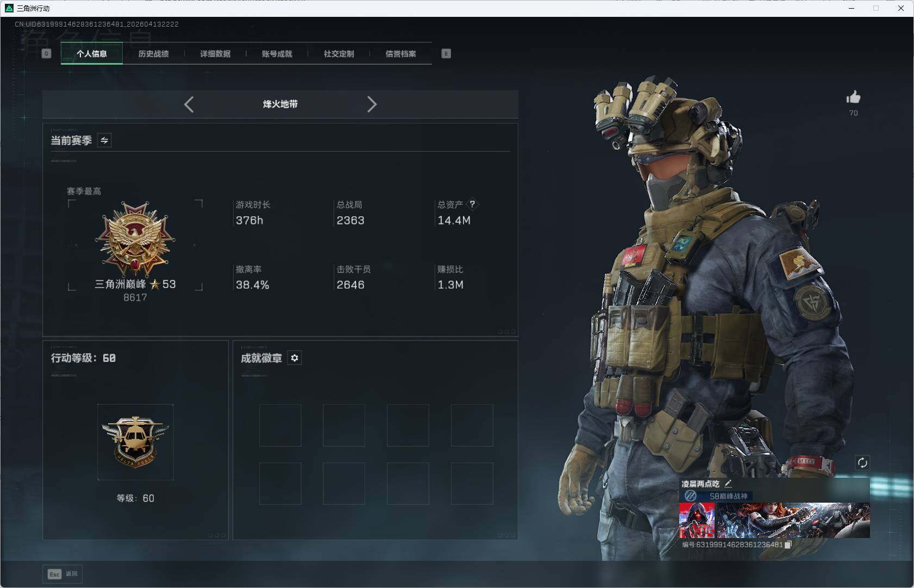
Task: Click the 游戏时长 value 376h
Action: 249,221
